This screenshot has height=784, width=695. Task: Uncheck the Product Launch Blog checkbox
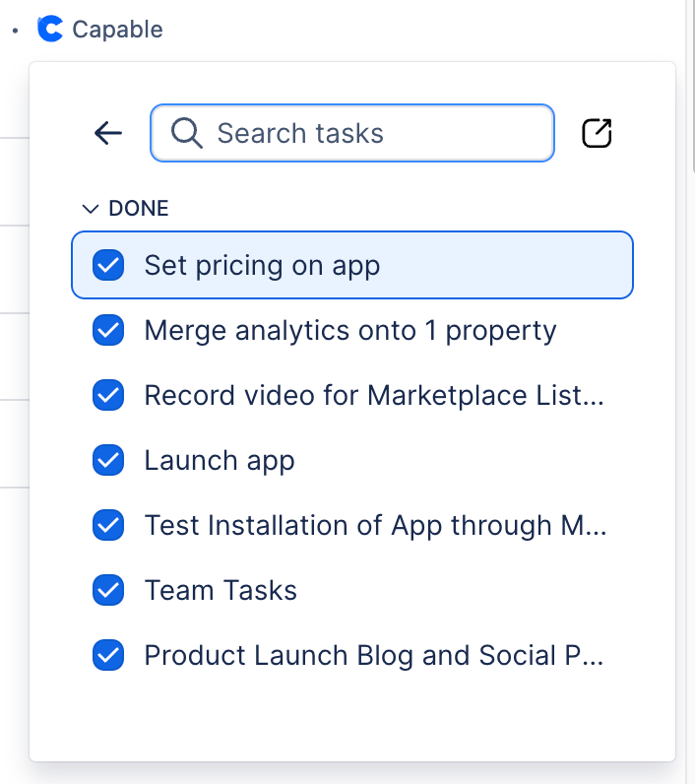(x=108, y=655)
